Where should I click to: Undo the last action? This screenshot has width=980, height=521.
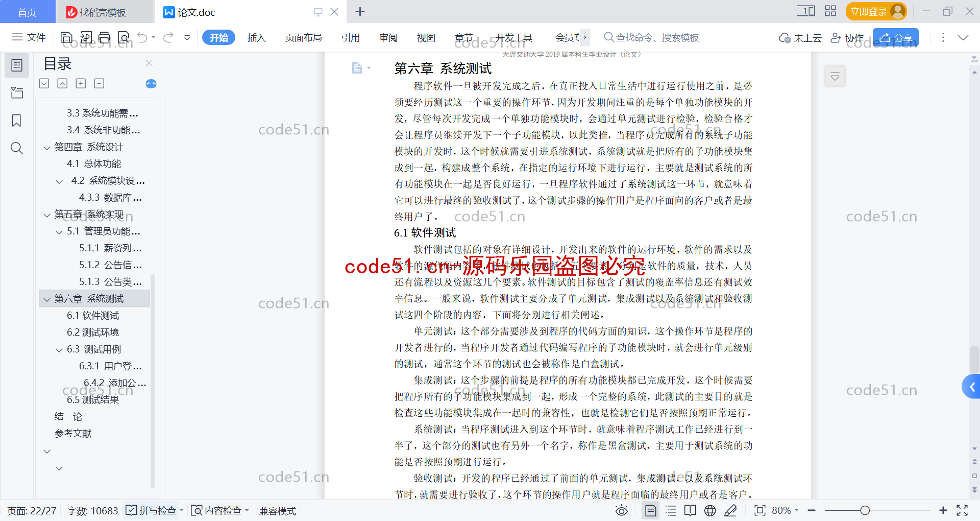pyautogui.click(x=142, y=37)
